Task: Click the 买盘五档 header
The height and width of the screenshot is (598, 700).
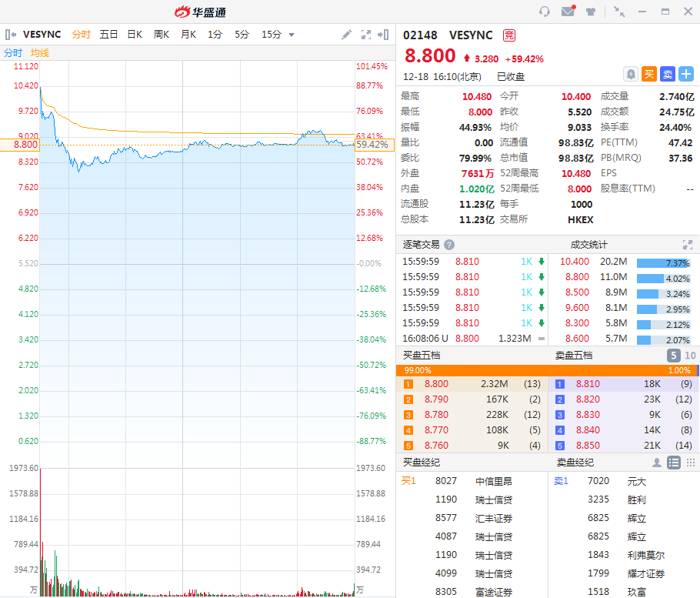Action: pos(422,356)
